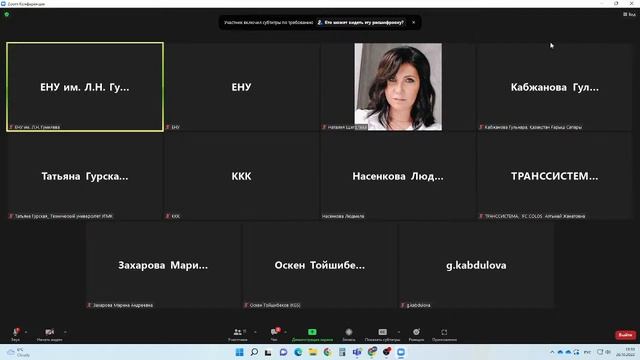Open audio options arrow next to Звук
This screenshot has height=360, width=640.
pyautogui.click(x=26, y=332)
